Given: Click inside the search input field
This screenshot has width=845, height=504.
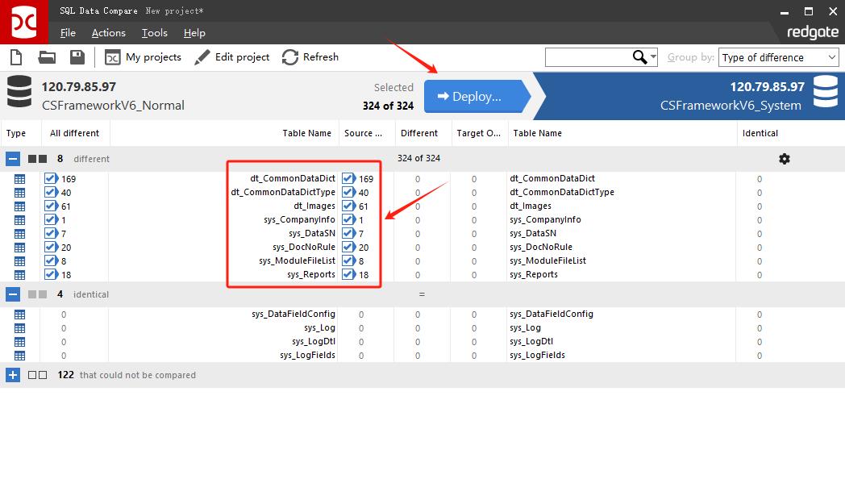Looking at the screenshot, I should click(x=587, y=57).
